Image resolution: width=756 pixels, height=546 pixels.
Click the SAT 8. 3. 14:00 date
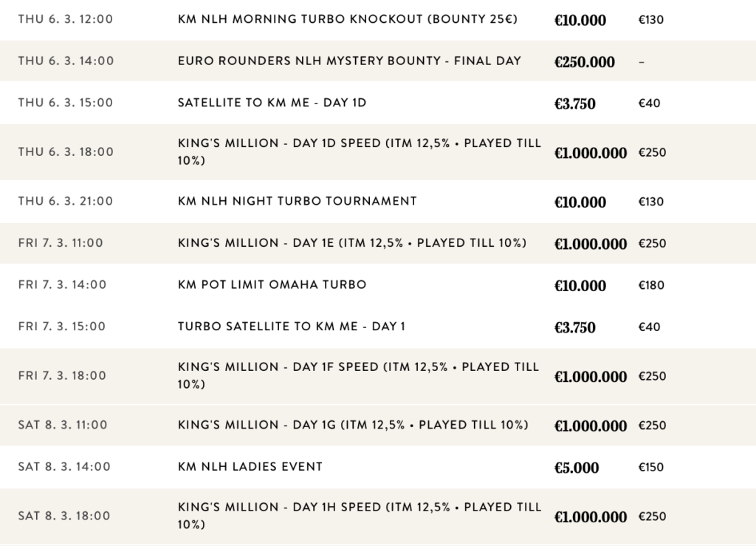tap(64, 467)
